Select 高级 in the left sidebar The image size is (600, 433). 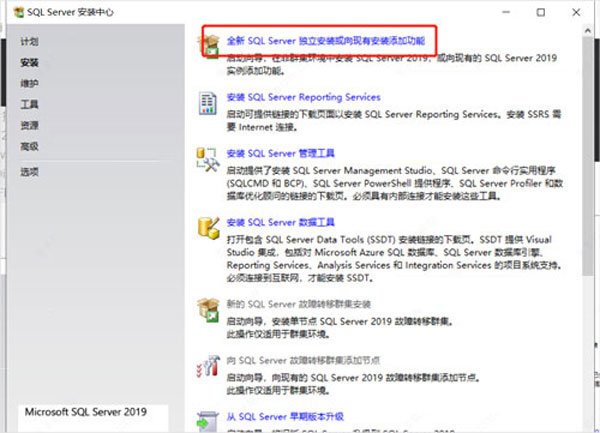(x=29, y=146)
